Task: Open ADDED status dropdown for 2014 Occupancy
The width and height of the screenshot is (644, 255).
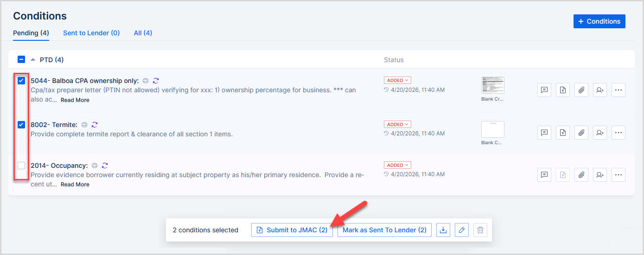Action: 397,165
